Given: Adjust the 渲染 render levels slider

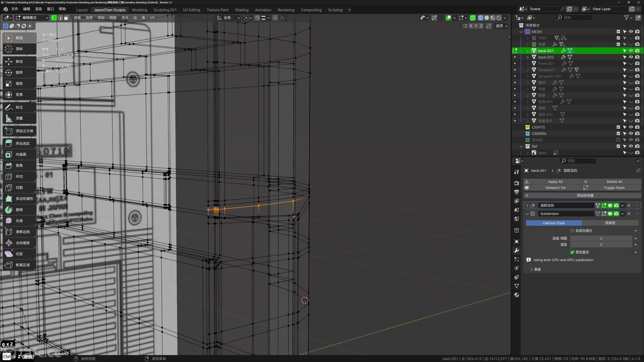Looking at the screenshot, I should point(601,245).
